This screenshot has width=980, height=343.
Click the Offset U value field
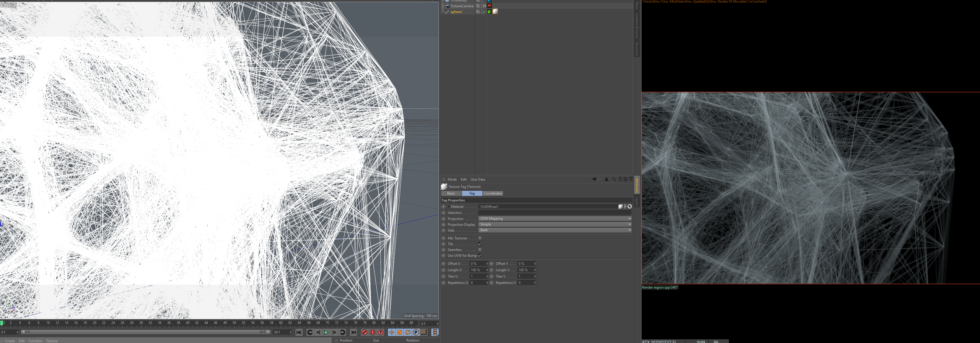point(477,264)
